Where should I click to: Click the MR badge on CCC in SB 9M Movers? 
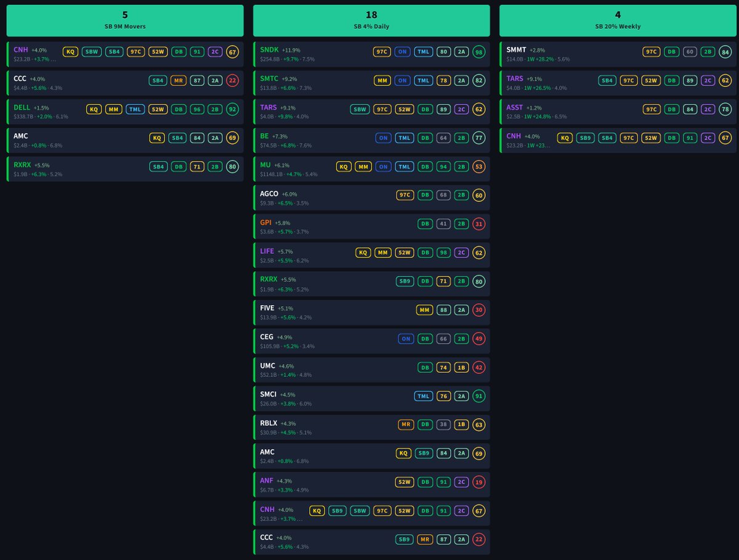tap(179, 81)
